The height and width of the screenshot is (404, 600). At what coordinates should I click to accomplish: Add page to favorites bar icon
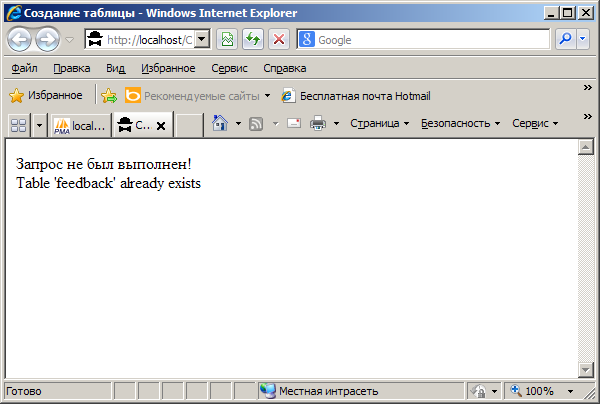[109, 96]
